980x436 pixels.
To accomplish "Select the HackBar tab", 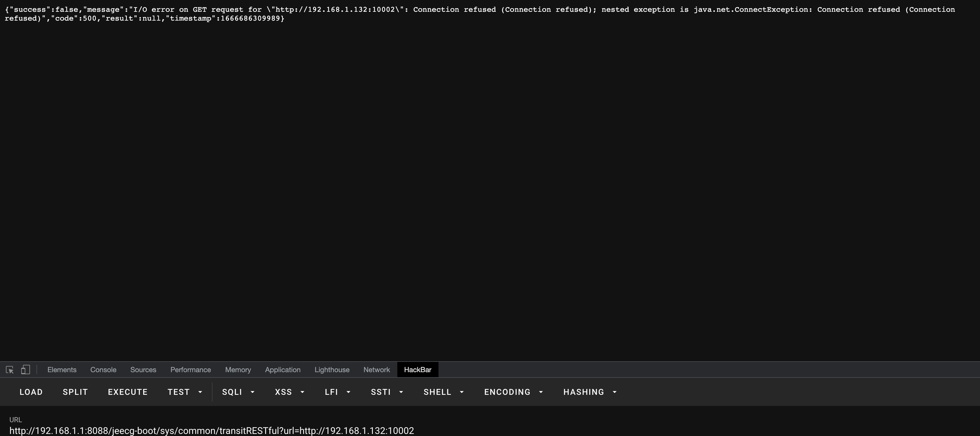I will click(417, 370).
